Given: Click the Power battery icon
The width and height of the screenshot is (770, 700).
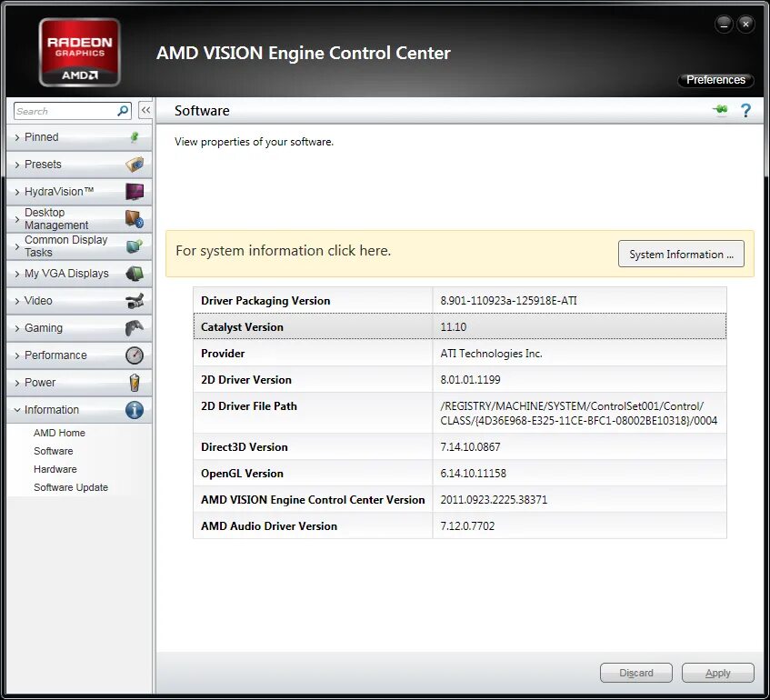Looking at the screenshot, I should pyautogui.click(x=135, y=382).
